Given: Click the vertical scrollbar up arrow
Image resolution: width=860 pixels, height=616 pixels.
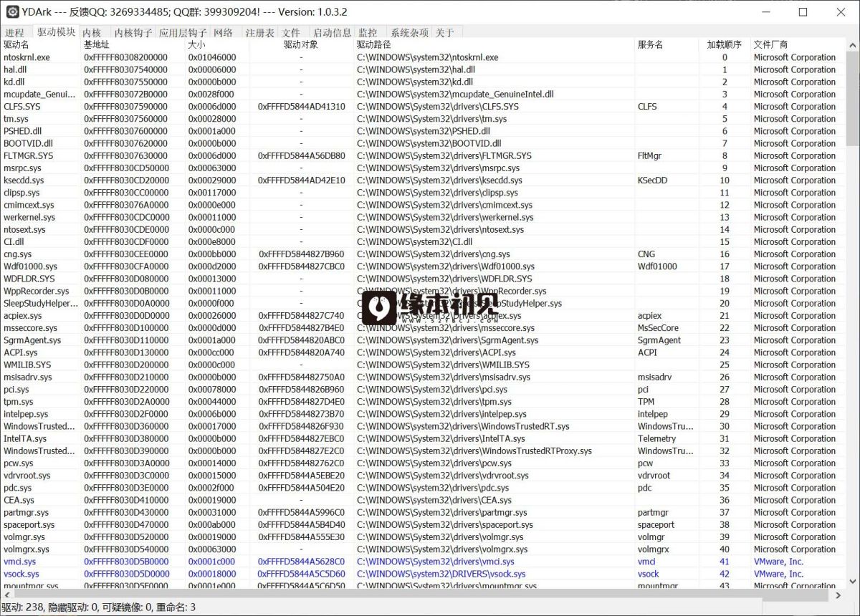Looking at the screenshot, I should [851, 44].
